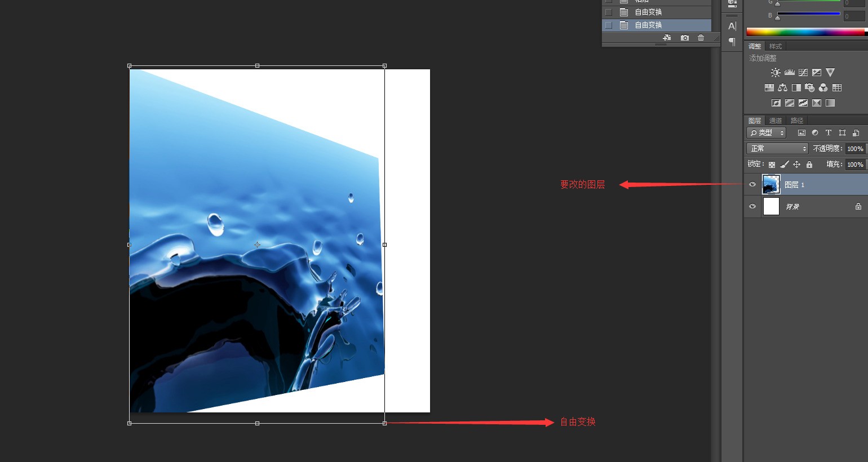Open the Paragraph panel icon
Viewport: 868px width, 462px height.
(732, 41)
